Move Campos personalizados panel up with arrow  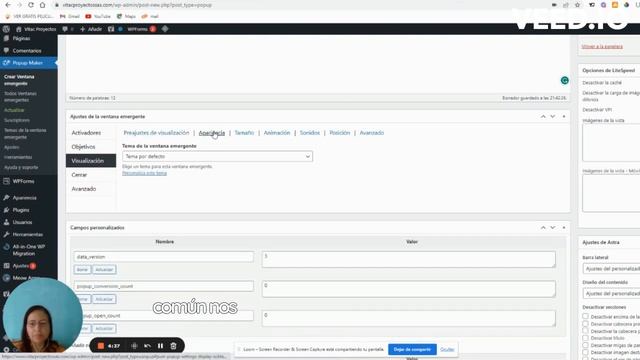[543, 228]
